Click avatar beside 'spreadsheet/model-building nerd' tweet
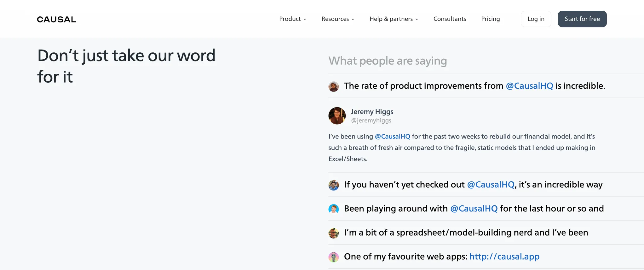 pos(334,233)
